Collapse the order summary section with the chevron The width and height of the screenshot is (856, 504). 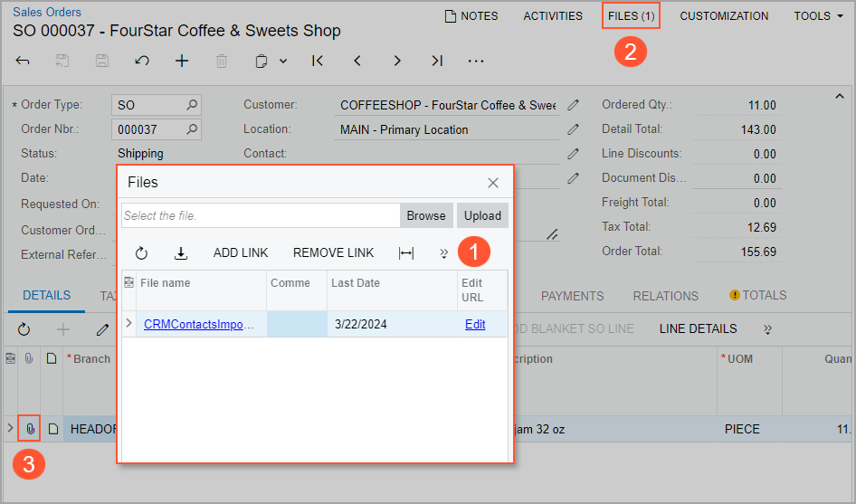839,97
